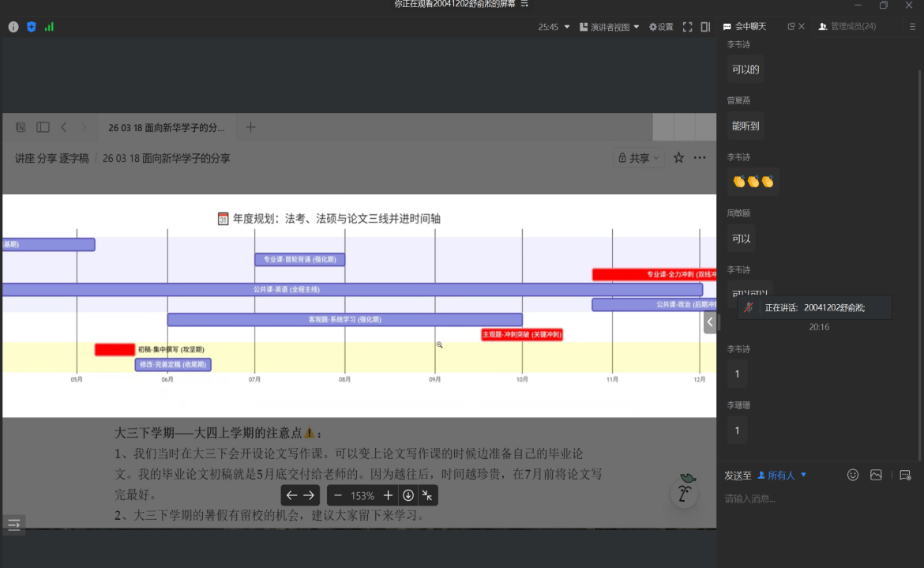Click the blue security shield icon
Viewport: 924px width, 568px height.
pyautogui.click(x=32, y=27)
